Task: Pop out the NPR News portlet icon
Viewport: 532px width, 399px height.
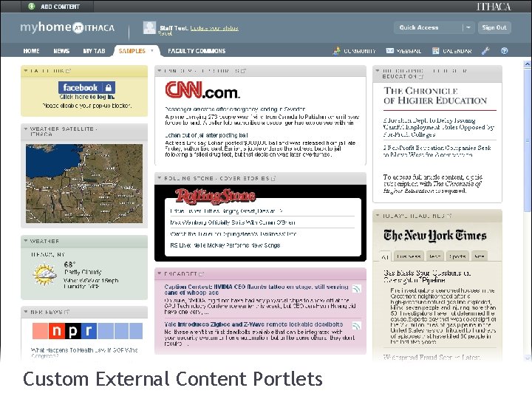Action: (66, 312)
